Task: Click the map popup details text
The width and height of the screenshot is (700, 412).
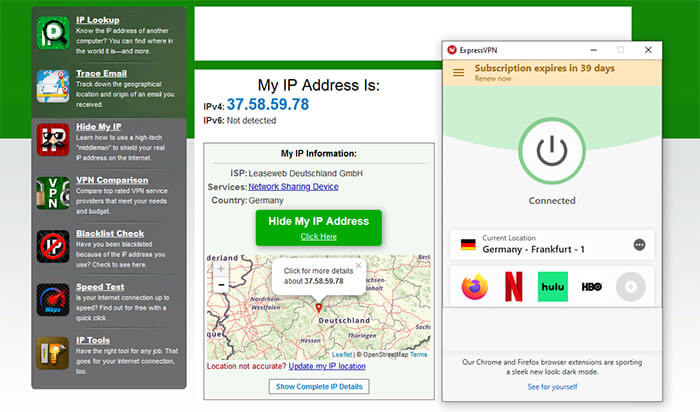Action: click(x=318, y=276)
